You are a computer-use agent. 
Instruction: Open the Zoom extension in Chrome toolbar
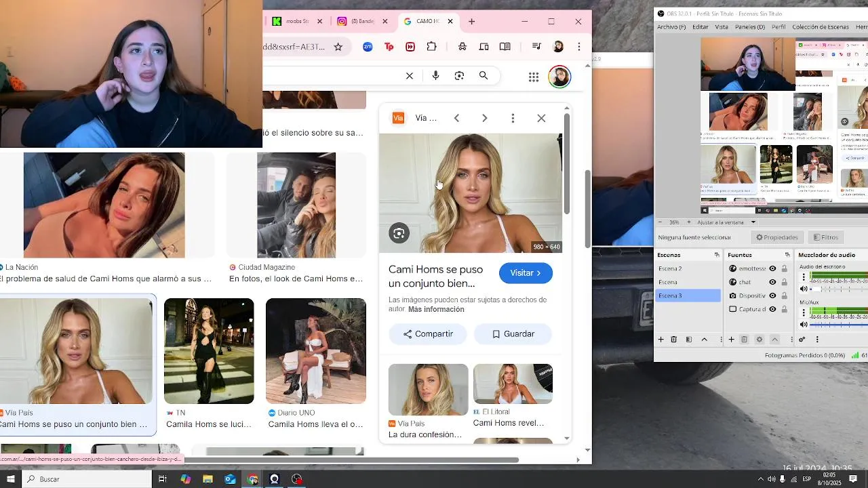pyautogui.click(x=368, y=47)
